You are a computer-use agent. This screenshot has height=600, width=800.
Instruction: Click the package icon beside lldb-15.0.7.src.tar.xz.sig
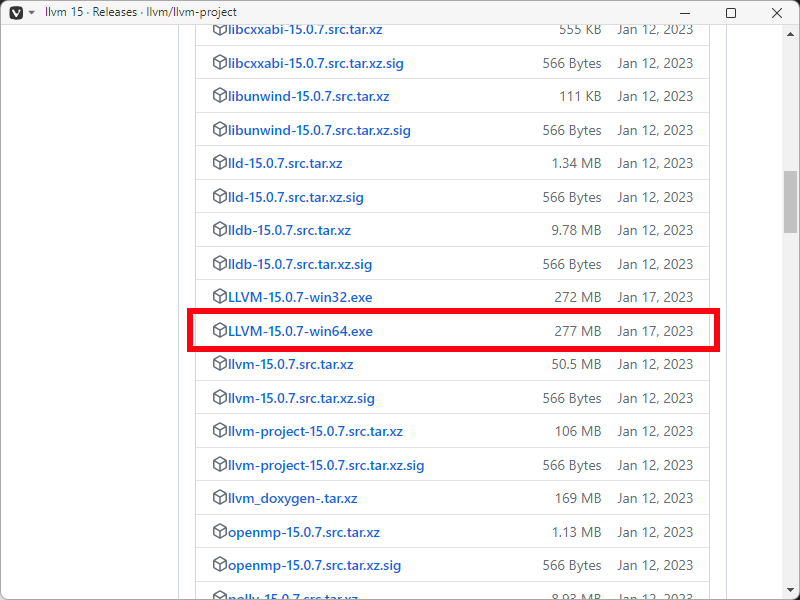pyautogui.click(x=219, y=264)
